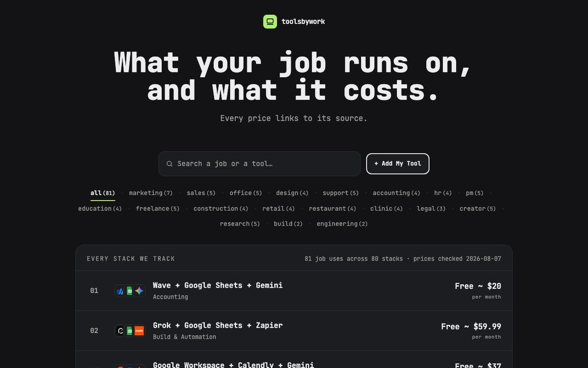Filter by build category

click(288, 224)
